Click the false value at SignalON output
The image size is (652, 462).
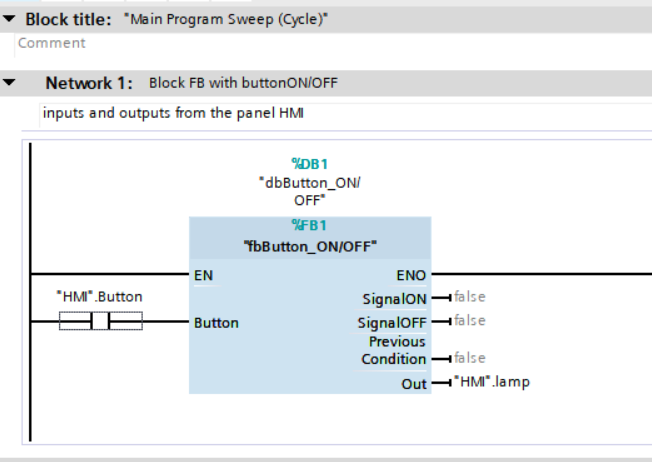tap(468, 297)
